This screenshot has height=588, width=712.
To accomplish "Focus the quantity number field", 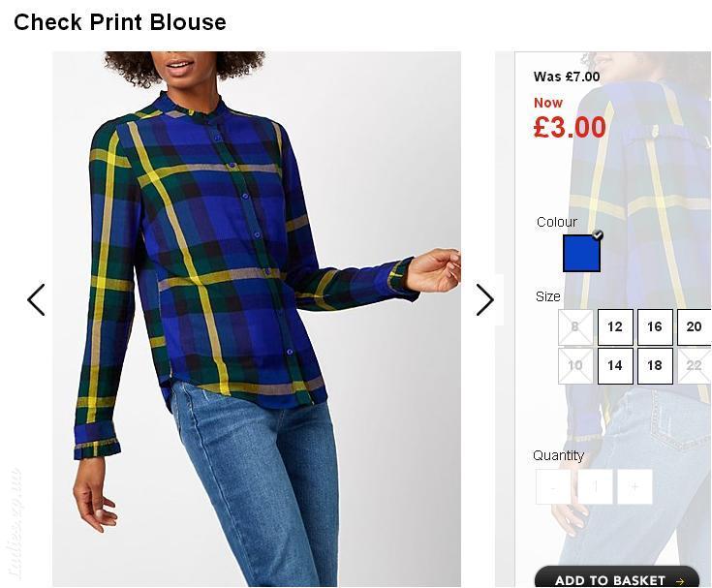I will 595,487.
